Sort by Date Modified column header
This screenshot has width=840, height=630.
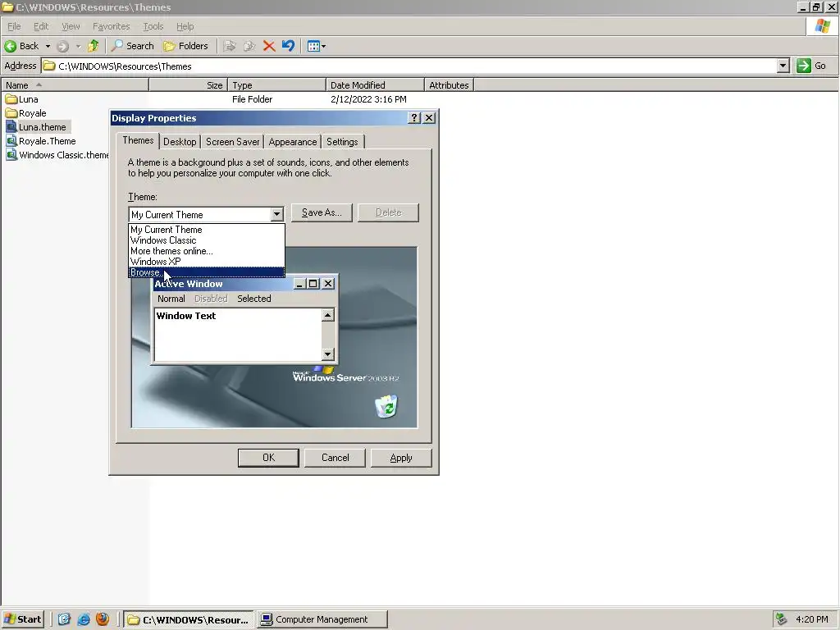click(x=375, y=85)
